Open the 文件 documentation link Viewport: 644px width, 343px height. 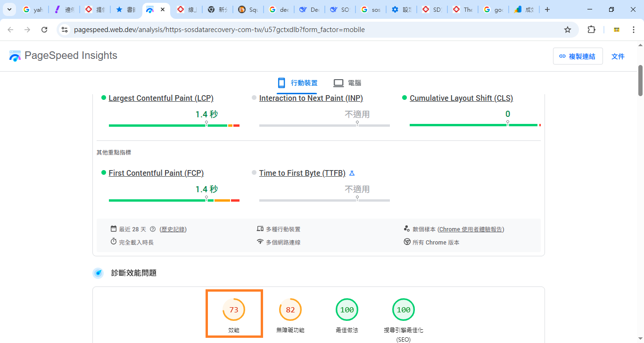pos(618,56)
